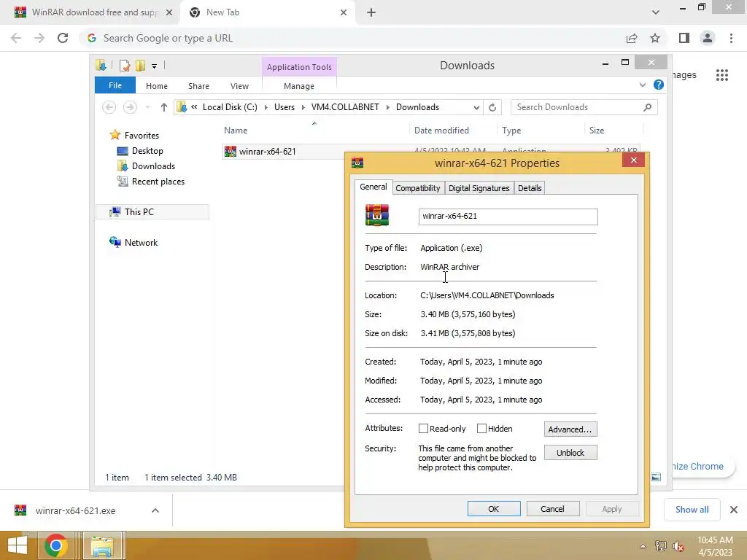Select Downloads in Favorites sidebar

pyautogui.click(x=153, y=166)
